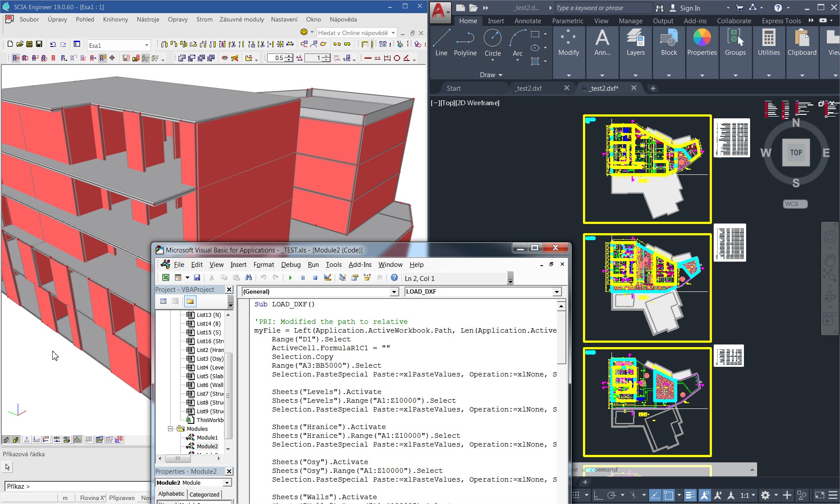
Task: Open the Layers panel in AutoCAD
Action: click(636, 43)
